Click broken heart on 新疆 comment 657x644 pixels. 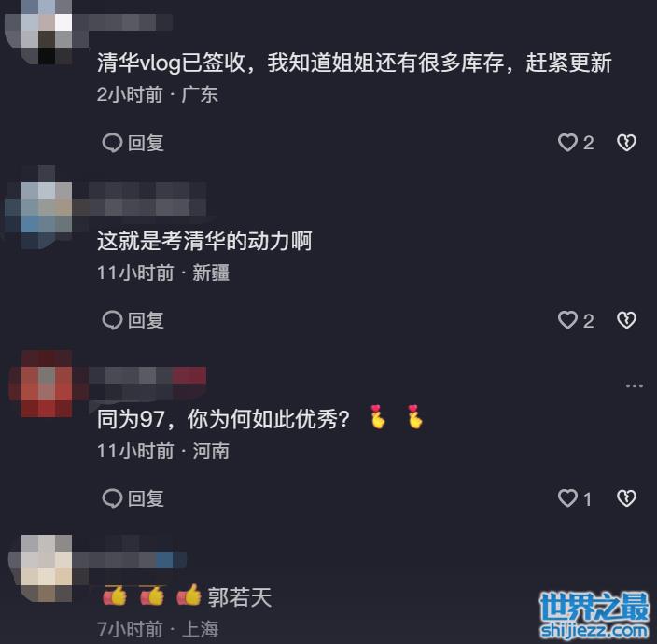(x=626, y=320)
